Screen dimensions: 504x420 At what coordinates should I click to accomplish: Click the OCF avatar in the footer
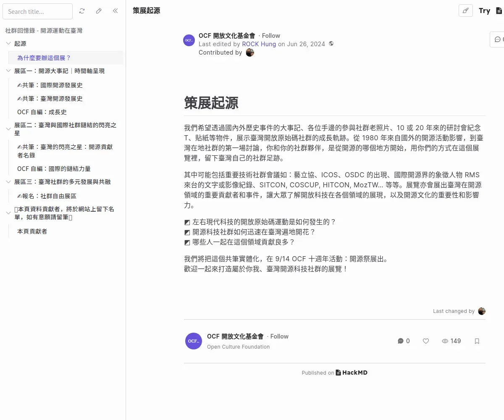point(194,341)
